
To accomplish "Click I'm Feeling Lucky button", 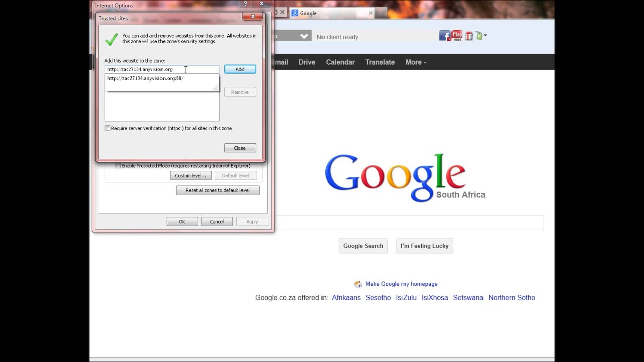I will tap(425, 246).
